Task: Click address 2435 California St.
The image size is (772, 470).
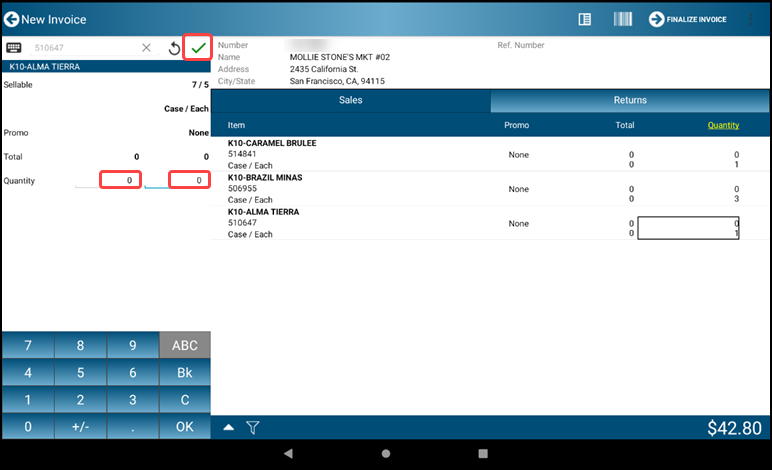Action: [324, 69]
